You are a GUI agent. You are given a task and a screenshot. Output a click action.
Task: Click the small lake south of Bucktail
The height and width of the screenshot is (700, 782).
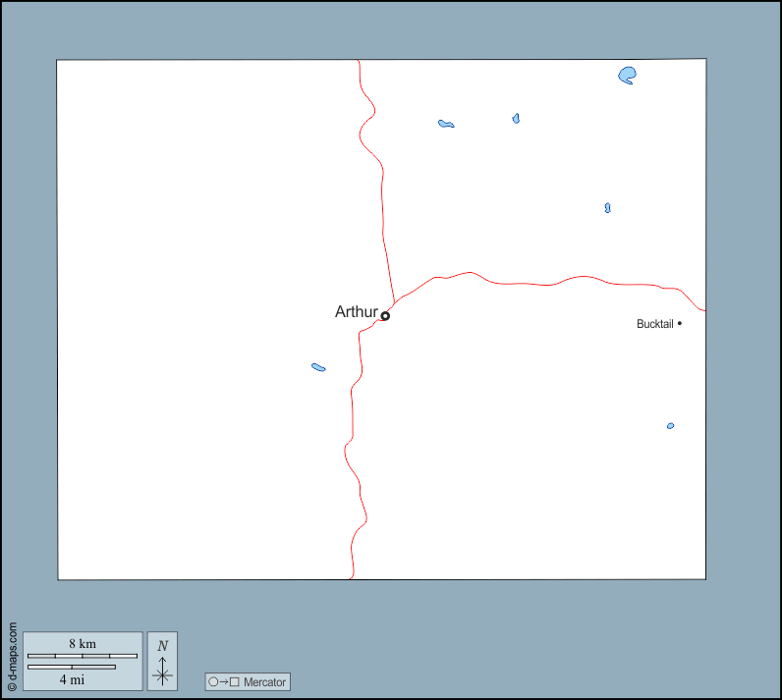point(670,426)
